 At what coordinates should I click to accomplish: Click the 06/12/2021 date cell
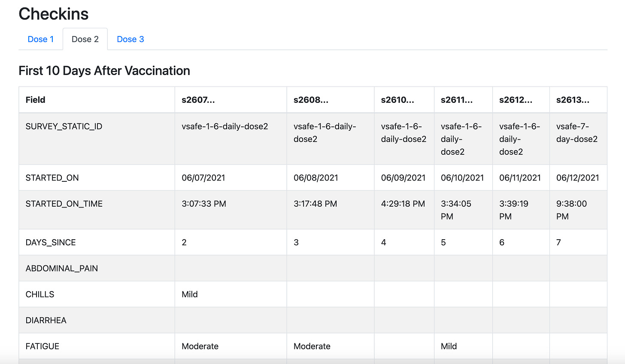(x=578, y=178)
